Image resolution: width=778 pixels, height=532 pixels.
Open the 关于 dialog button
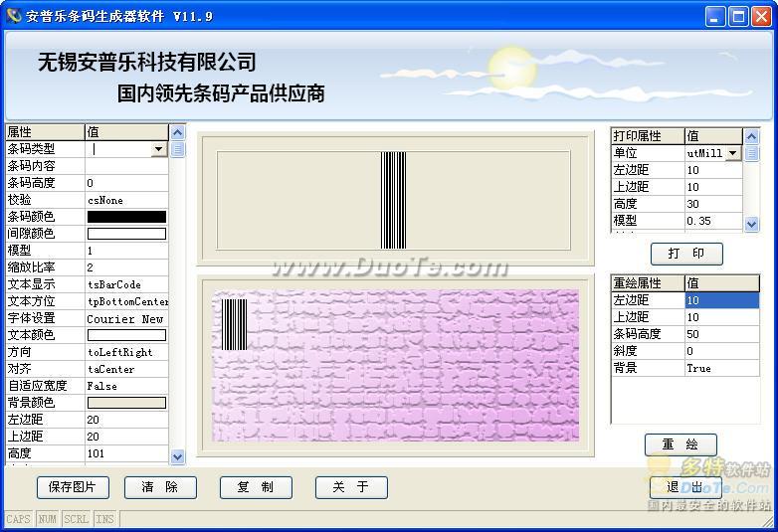pyautogui.click(x=351, y=487)
